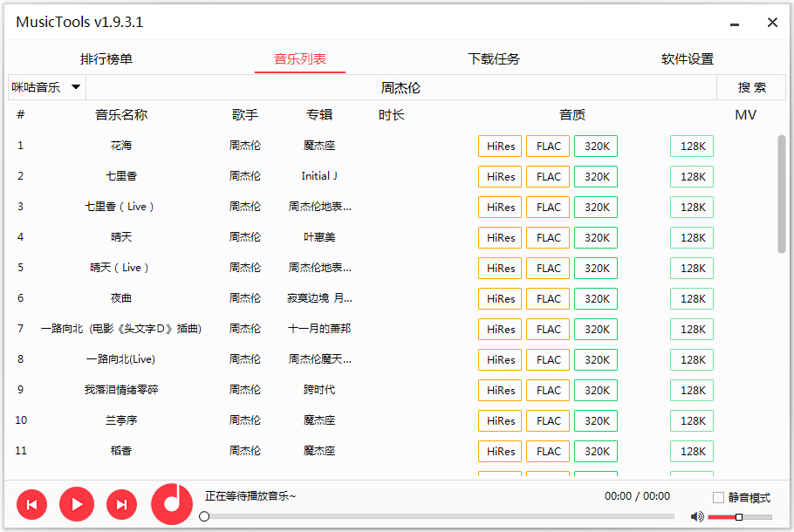The width and height of the screenshot is (794, 532).
Task: Select the 音乐列表 tab
Action: 299,58
